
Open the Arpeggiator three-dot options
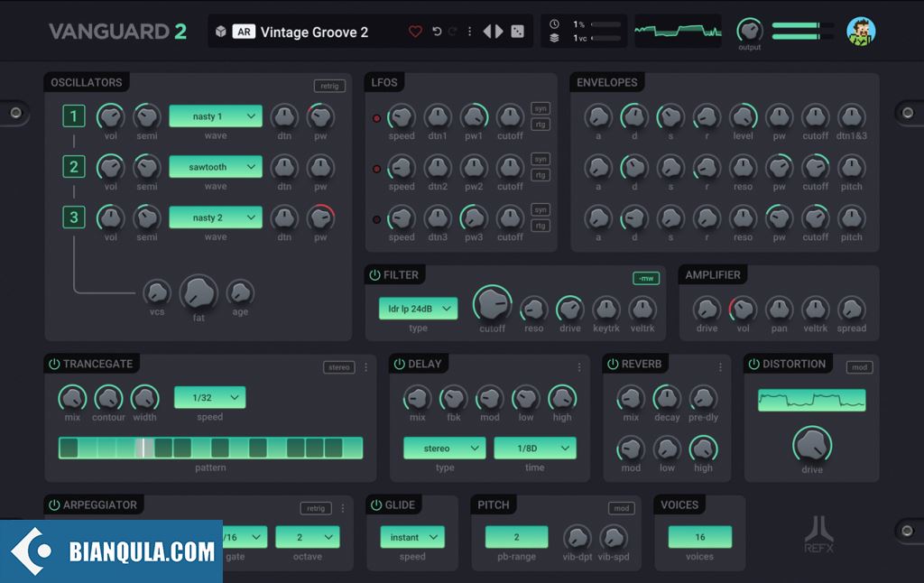[x=342, y=508]
